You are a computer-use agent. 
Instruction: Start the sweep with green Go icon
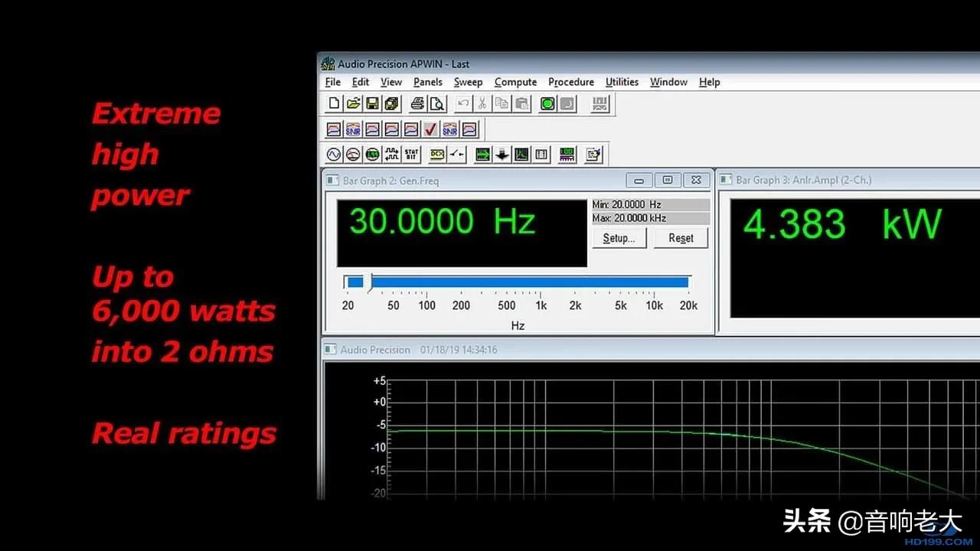[x=547, y=103]
